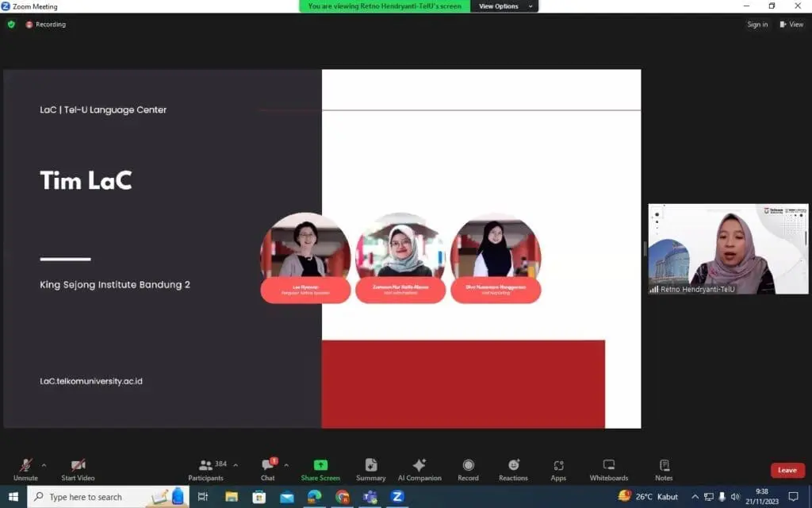Unmute the microphone
The height and width of the screenshot is (508, 812).
pos(25,465)
